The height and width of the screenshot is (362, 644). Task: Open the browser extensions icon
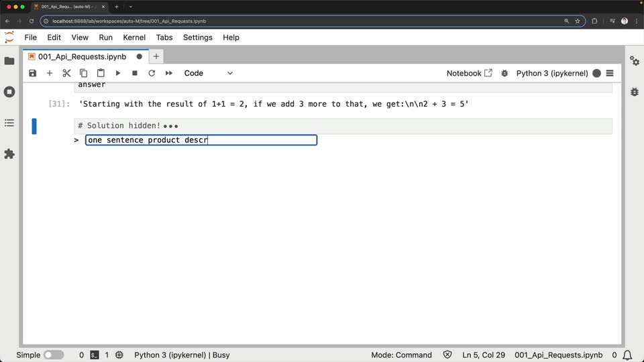click(x=594, y=21)
